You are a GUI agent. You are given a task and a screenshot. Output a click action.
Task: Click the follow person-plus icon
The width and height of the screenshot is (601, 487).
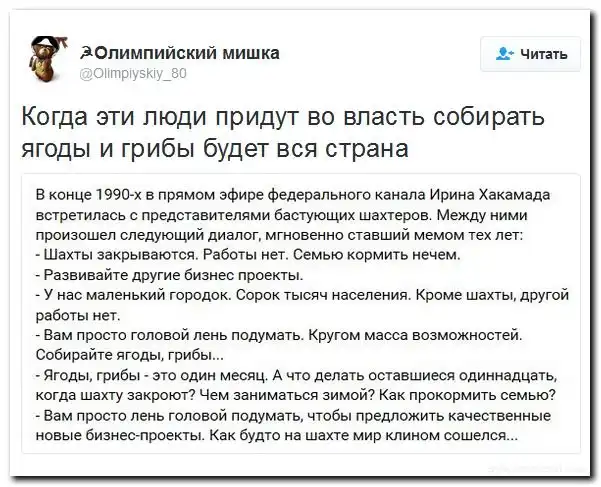click(x=501, y=55)
